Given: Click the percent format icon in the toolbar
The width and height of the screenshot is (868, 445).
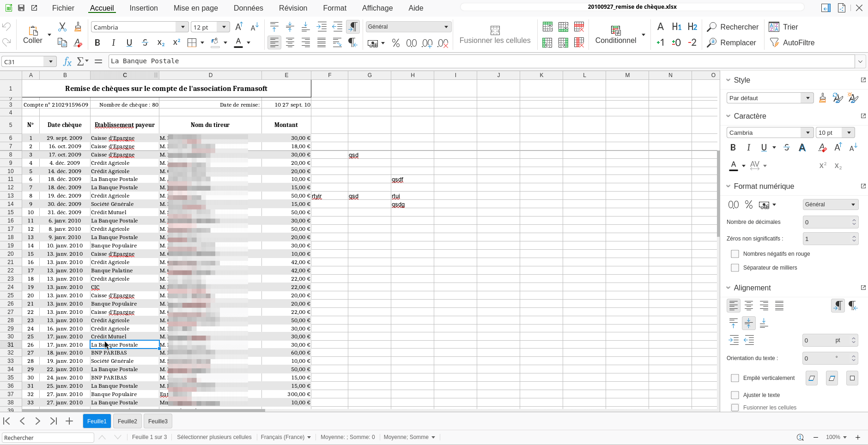Looking at the screenshot, I should pyautogui.click(x=396, y=43).
